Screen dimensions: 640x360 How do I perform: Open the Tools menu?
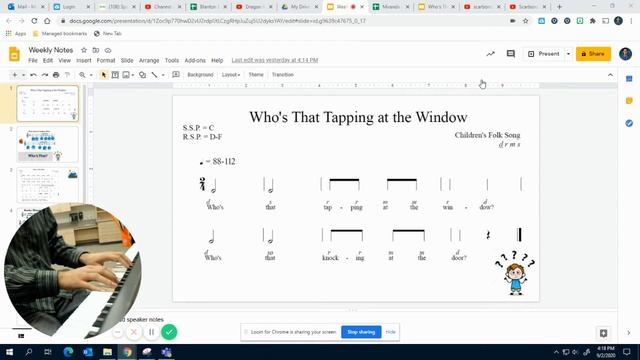click(x=172, y=60)
